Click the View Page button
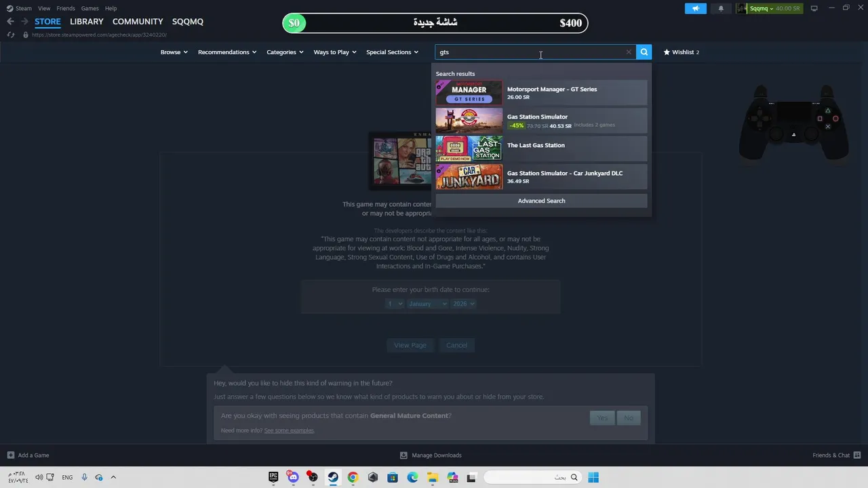The width and height of the screenshot is (868, 488). tap(410, 345)
